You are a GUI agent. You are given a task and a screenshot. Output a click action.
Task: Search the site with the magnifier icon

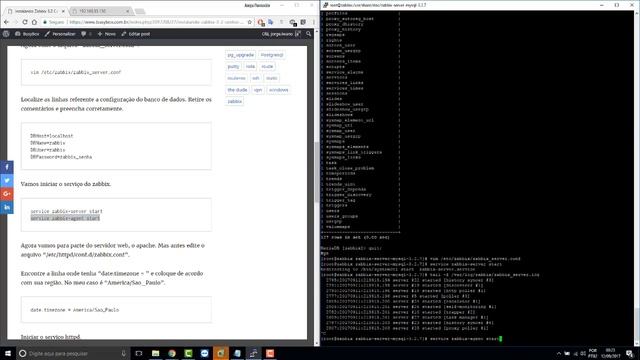(x=309, y=34)
